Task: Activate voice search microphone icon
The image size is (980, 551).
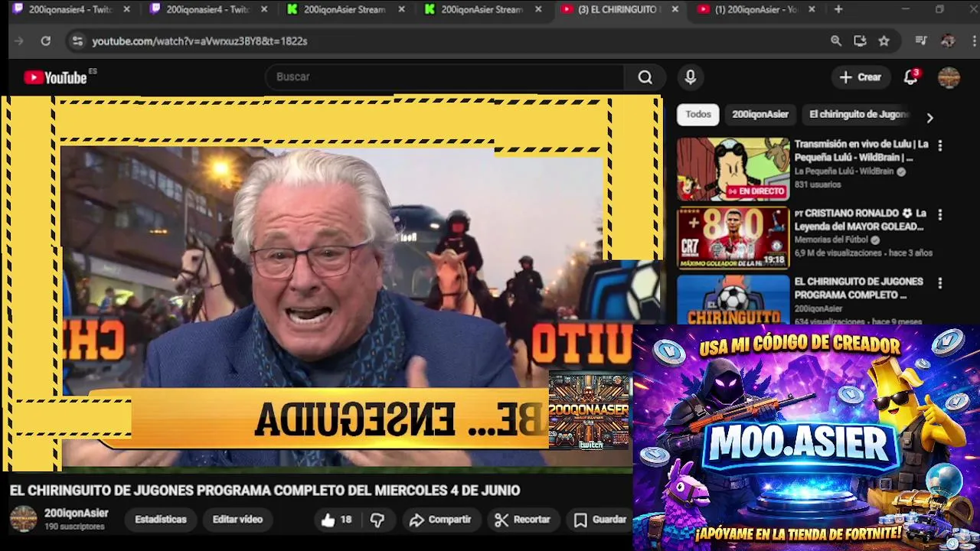Action: click(x=691, y=77)
